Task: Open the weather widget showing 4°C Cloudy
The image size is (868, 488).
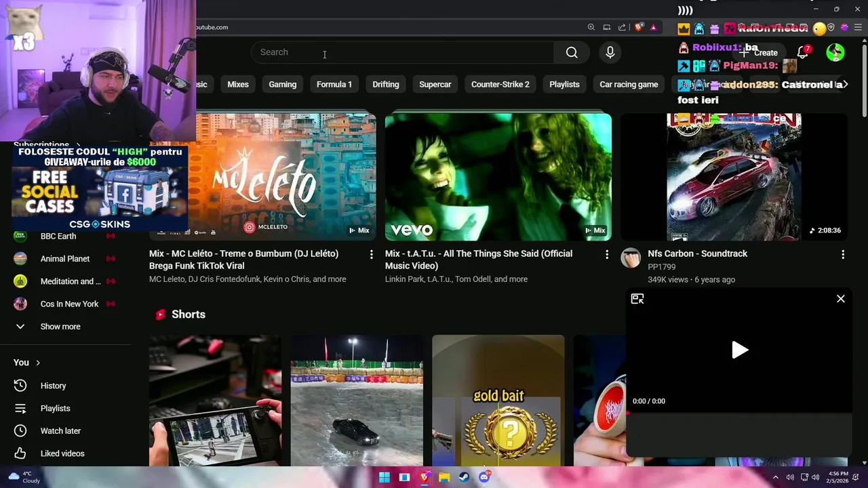Action: pos(24,477)
